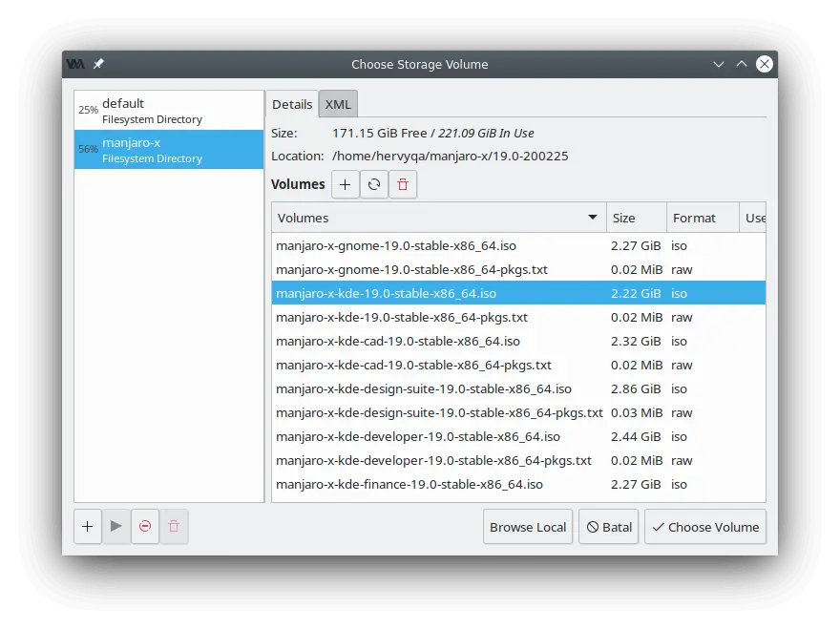Sort by the partially visible Use column header
840x629 pixels.
(753, 218)
